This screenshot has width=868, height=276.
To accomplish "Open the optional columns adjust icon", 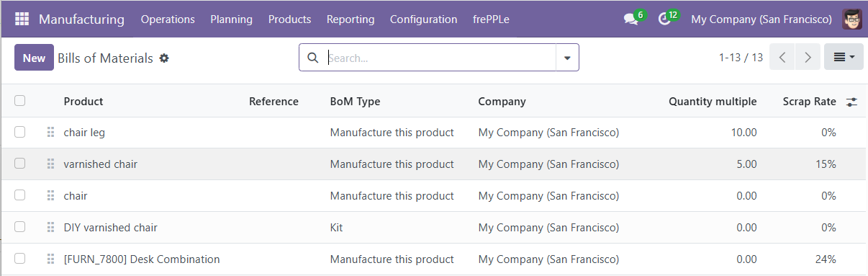I will [x=851, y=102].
